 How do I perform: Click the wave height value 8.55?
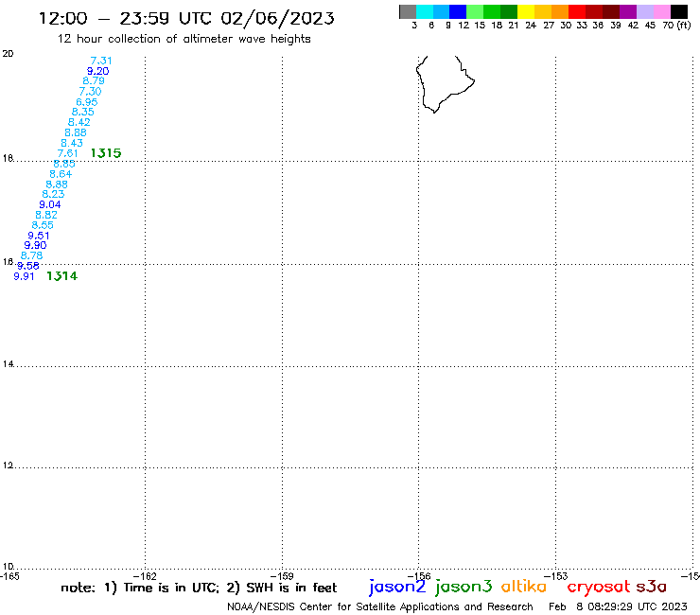[x=43, y=225]
